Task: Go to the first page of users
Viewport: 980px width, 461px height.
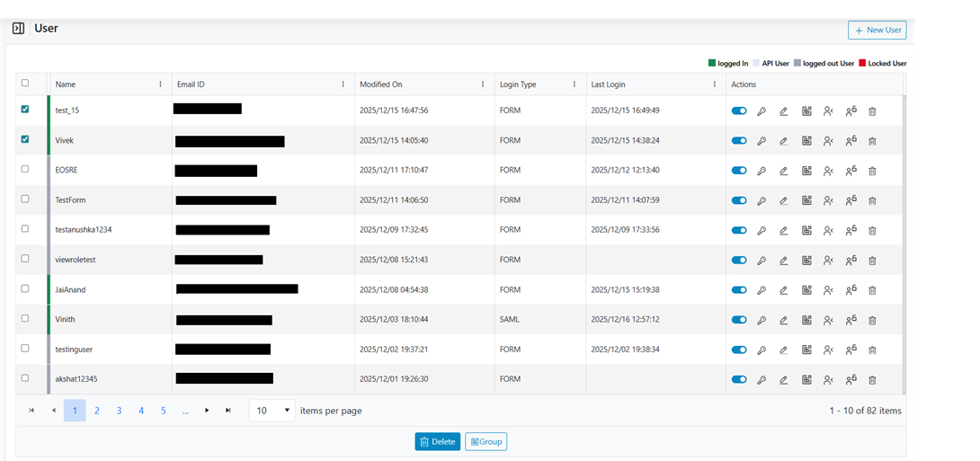Action: point(31,411)
